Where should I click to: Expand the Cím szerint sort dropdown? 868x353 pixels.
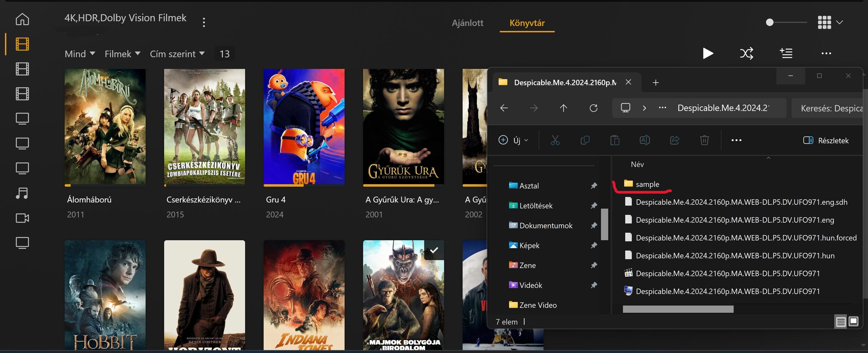click(177, 54)
